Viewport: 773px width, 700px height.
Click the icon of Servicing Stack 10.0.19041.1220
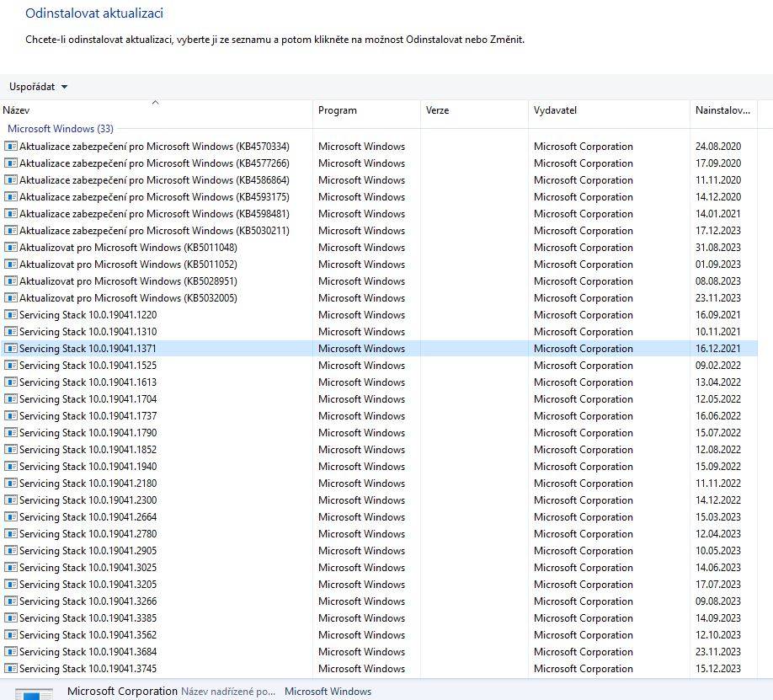pyautogui.click(x=11, y=315)
